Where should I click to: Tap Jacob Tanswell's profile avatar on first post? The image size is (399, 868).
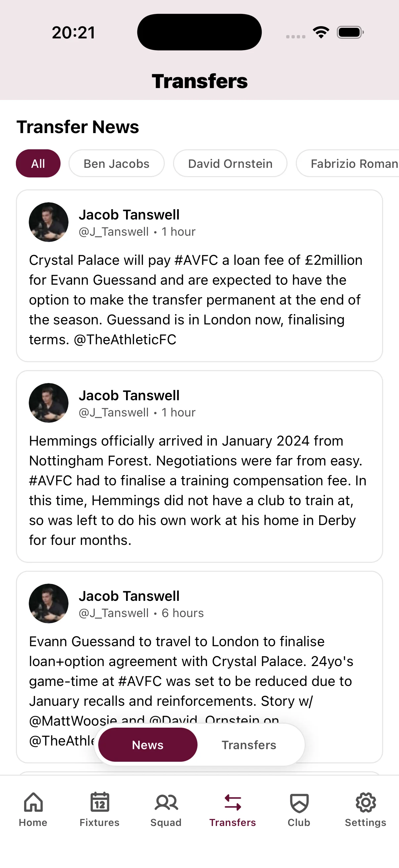click(x=49, y=222)
